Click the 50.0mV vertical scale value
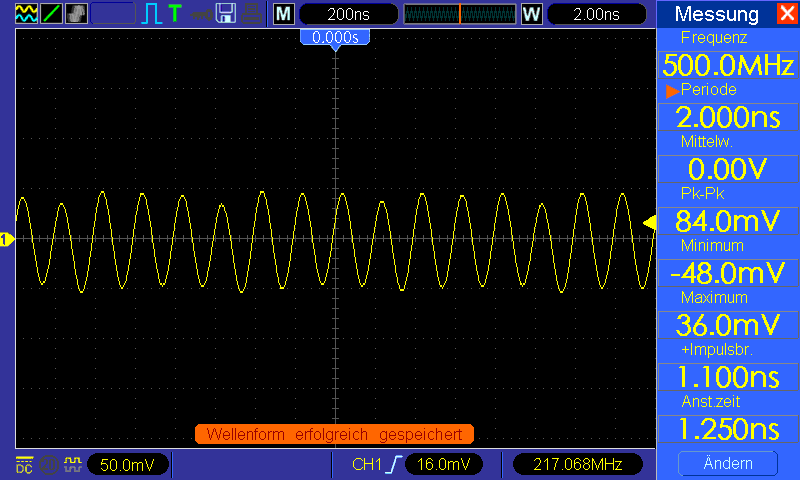 [128, 464]
